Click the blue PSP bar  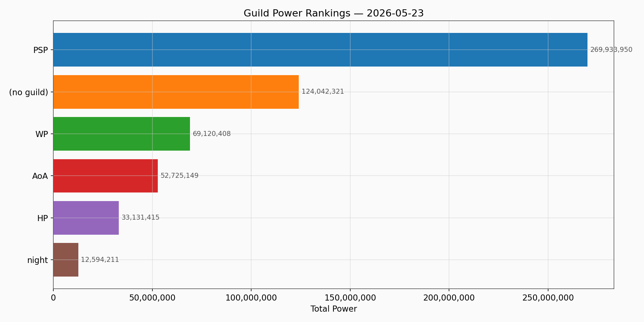tap(320, 50)
